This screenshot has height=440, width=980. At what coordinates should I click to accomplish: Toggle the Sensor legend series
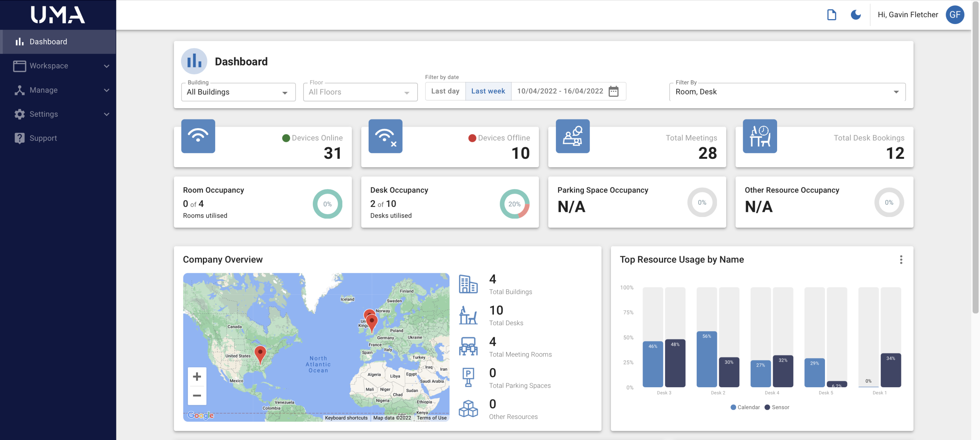click(x=777, y=407)
